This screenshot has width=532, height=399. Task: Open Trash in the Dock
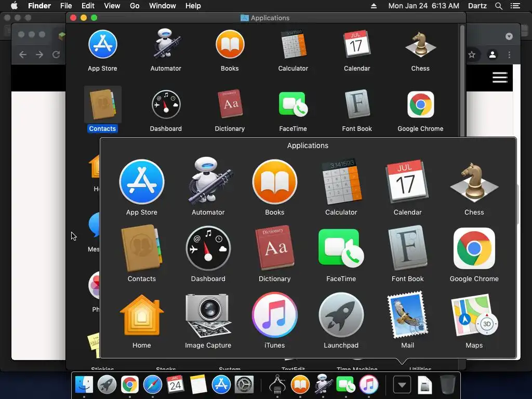coord(447,385)
